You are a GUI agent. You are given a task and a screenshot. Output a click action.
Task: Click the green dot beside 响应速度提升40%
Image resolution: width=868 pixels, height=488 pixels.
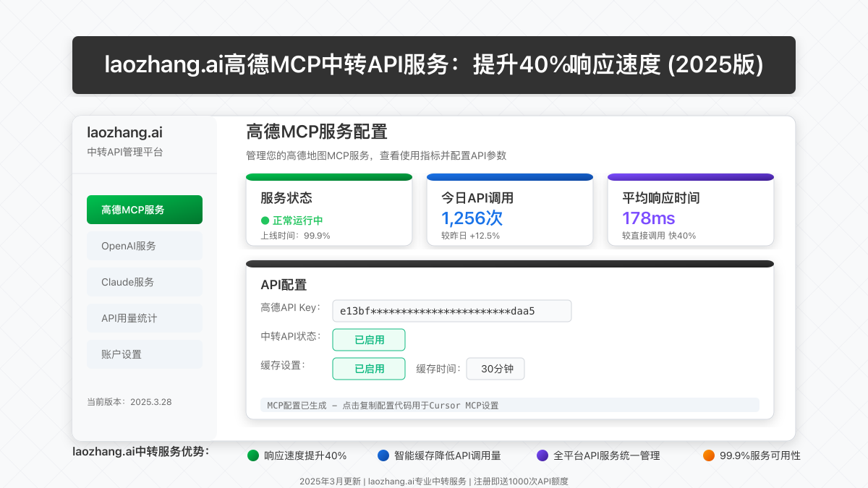pyautogui.click(x=253, y=455)
